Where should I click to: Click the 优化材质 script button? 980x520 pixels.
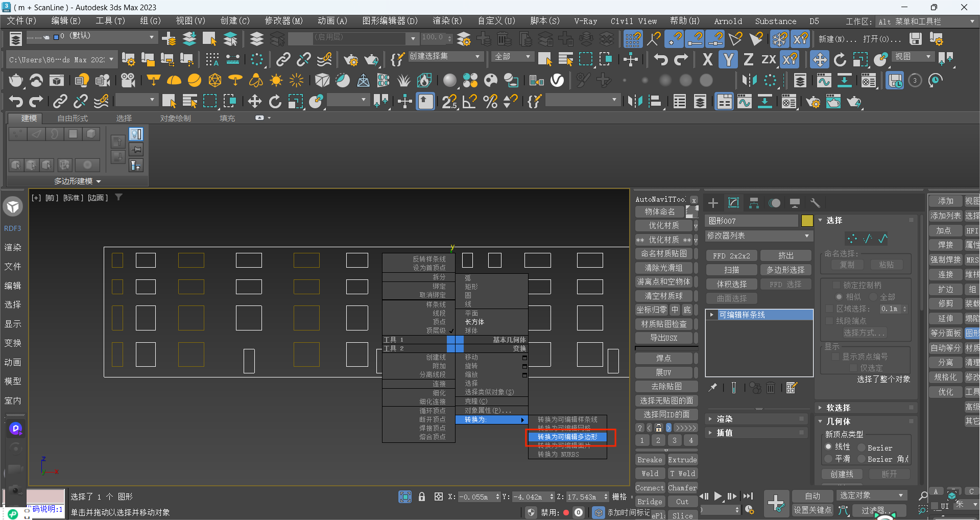pos(663,225)
